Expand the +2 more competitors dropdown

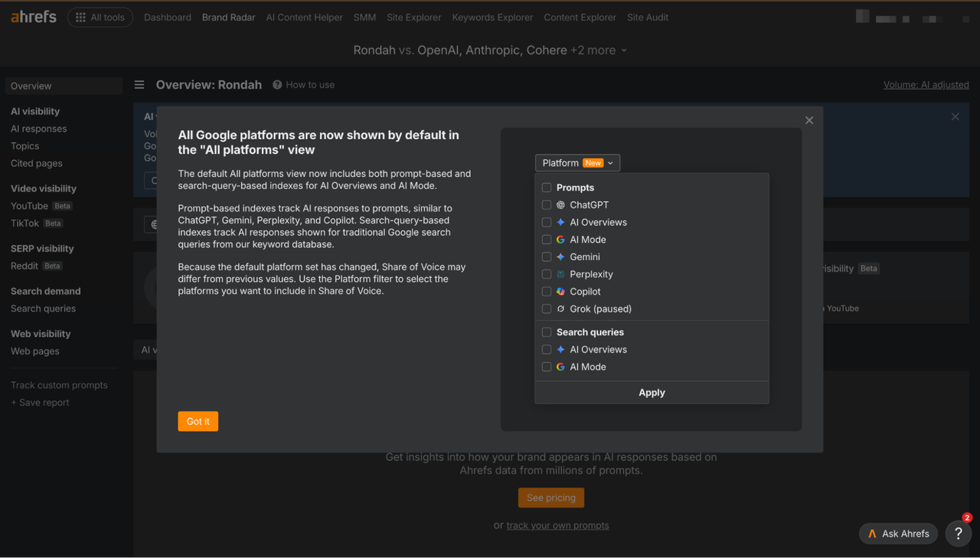(599, 51)
